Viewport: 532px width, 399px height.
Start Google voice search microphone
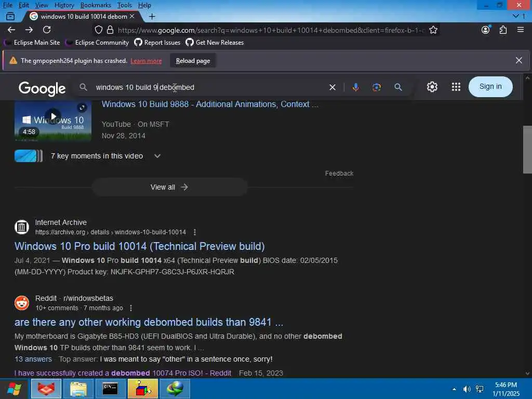pyautogui.click(x=355, y=87)
